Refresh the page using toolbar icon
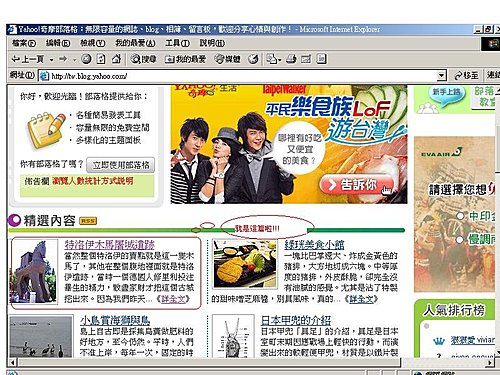The height and width of the screenshot is (375, 500). click(x=101, y=59)
